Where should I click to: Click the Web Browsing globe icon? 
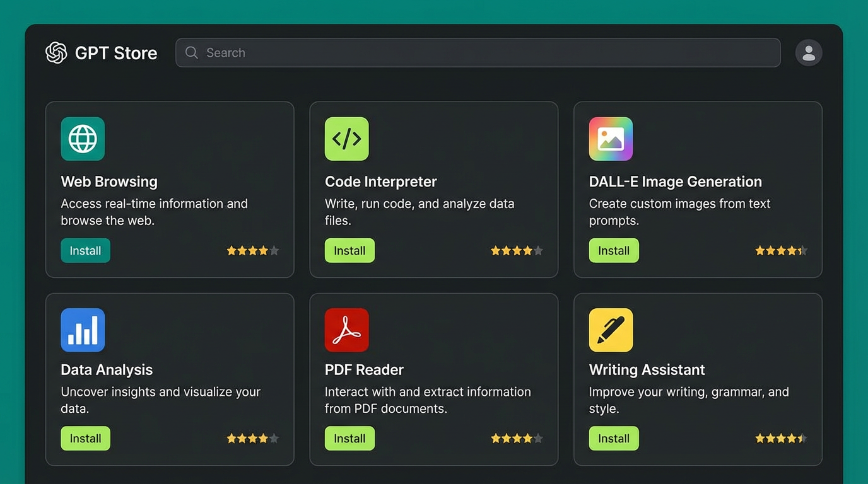point(83,139)
